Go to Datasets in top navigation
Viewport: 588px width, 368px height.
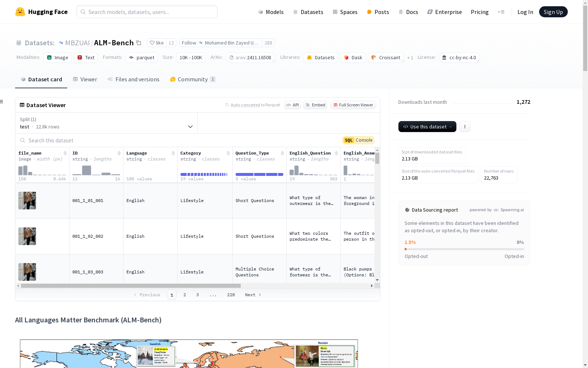coord(308,12)
